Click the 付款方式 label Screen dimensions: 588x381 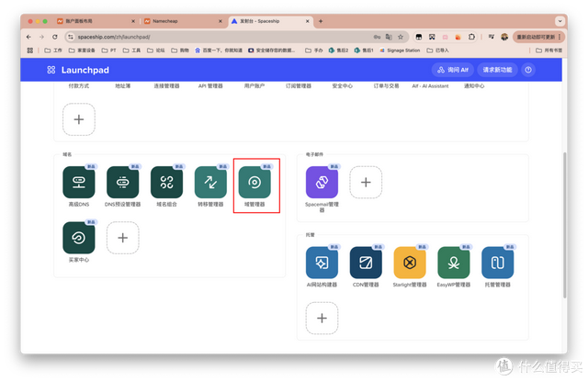[x=79, y=85]
